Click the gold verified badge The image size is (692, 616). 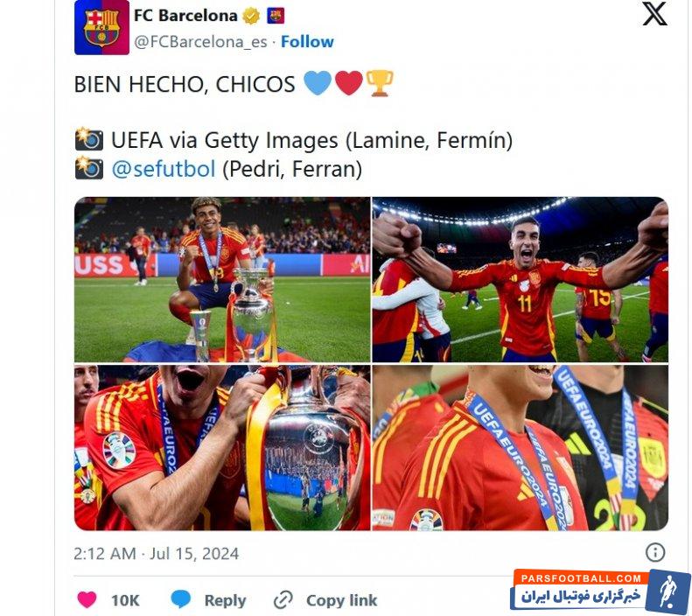point(251,16)
